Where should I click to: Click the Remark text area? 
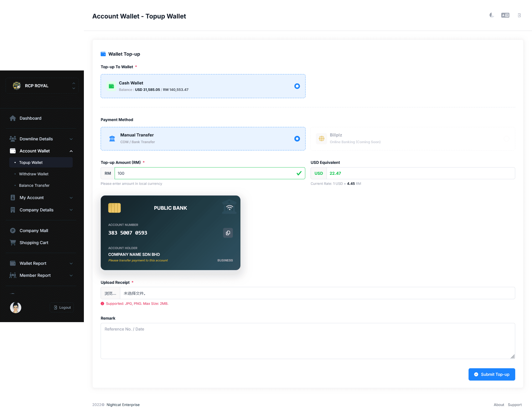tap(308, 341)
